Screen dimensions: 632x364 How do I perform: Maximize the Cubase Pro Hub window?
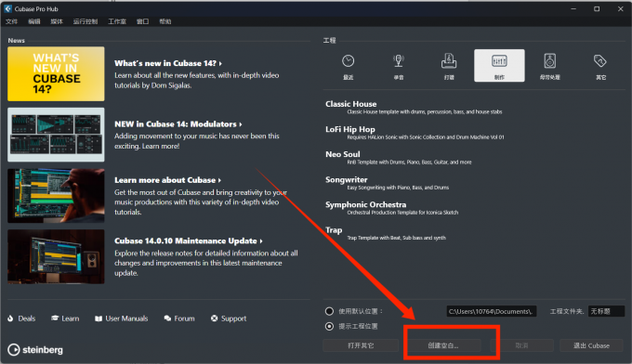(597, 9)
